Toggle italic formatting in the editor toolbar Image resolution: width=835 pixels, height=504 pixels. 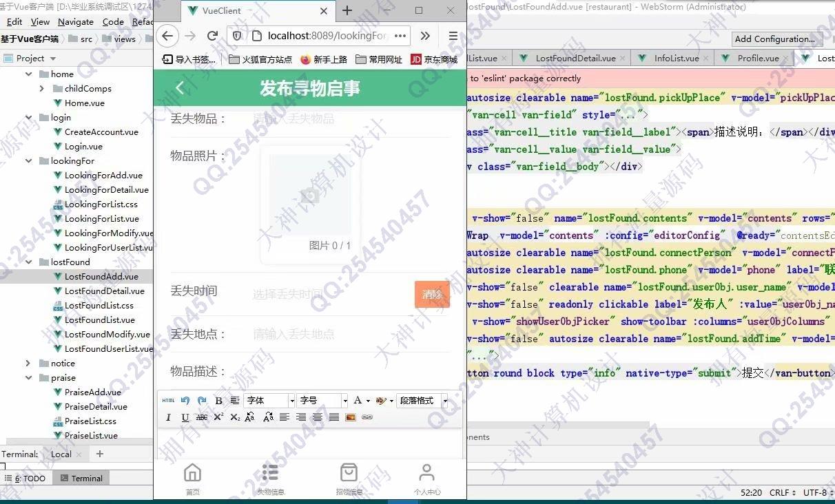tap(168, 417)
